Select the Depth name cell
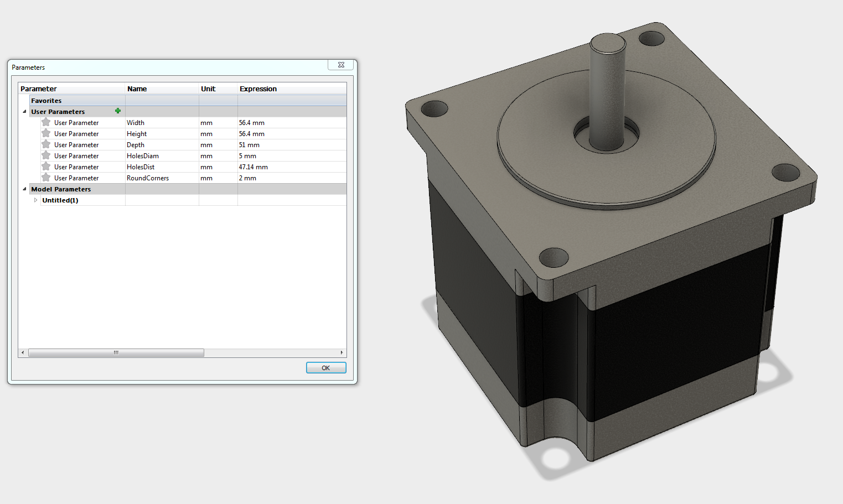The width and height of the screenshot is (843, 504). coord(162,145)
